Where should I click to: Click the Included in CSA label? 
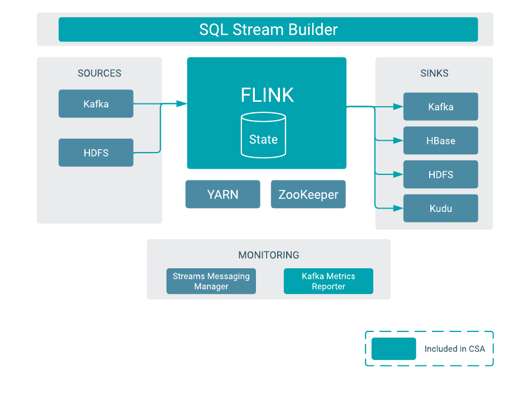coord(455,349)
